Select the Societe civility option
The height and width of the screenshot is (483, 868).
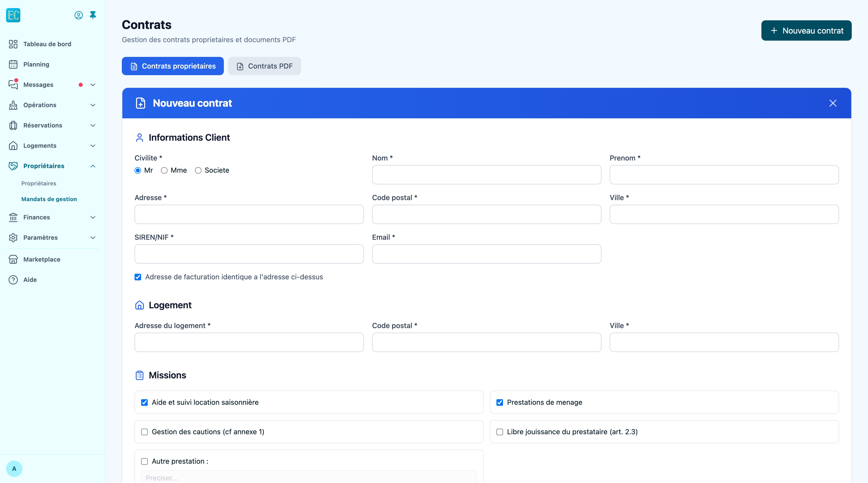pyautogui.click(x=198, y=171)
